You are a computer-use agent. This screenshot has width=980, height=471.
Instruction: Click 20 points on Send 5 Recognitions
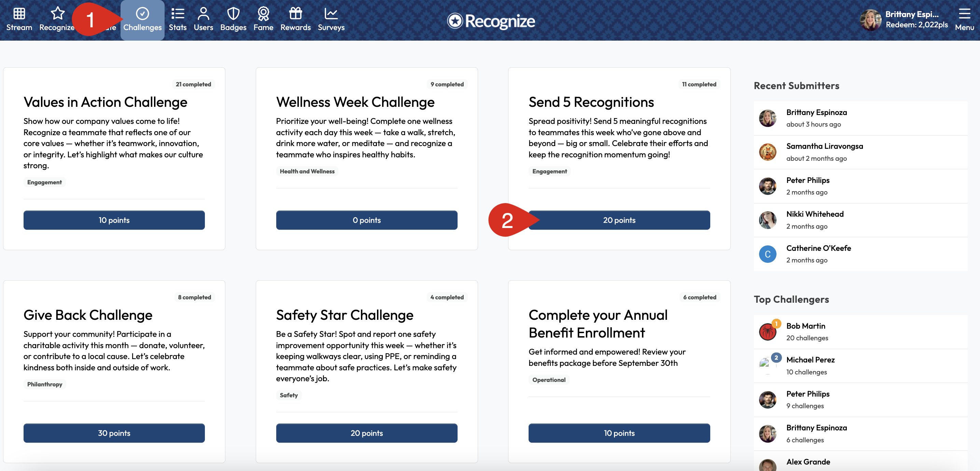pyautogui.click(x=619, y=220)
